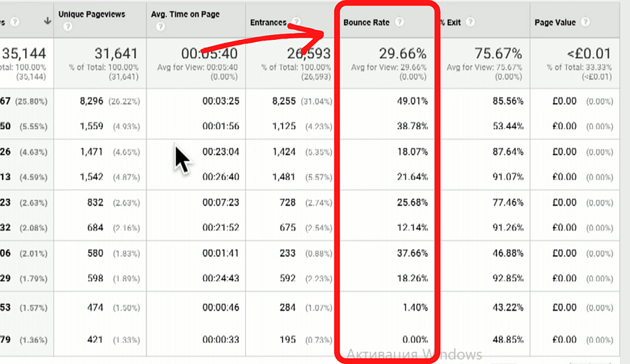Click the % Exit cell 53.44%
630x364 pixels.
click(x=508, y=127)
